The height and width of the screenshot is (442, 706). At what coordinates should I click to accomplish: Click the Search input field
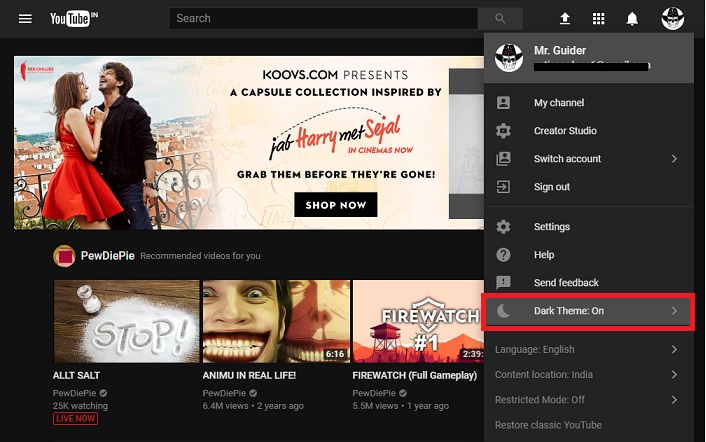[323, 18]
